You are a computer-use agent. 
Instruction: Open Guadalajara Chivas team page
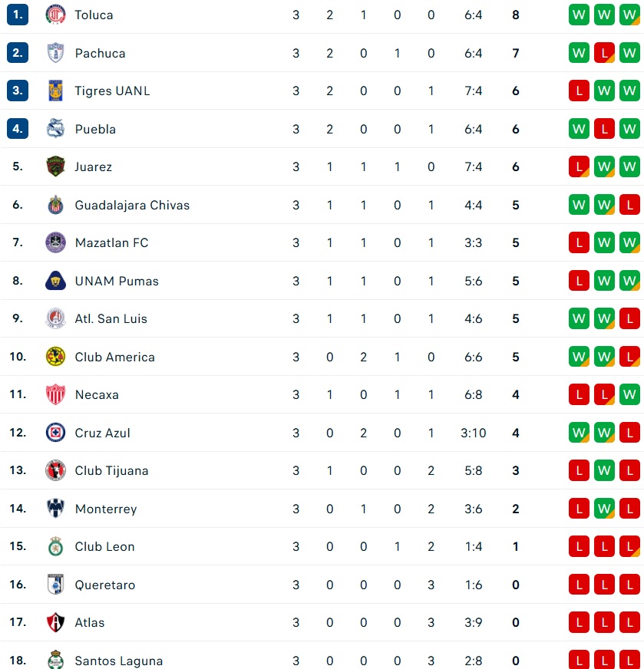tap(132, 205)
